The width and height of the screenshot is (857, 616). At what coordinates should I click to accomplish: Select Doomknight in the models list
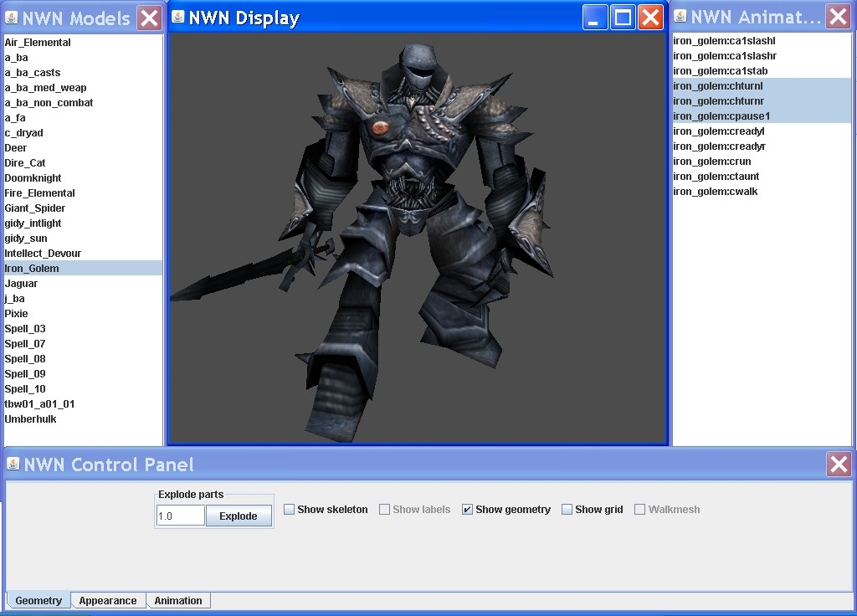[x=33, y=178]
